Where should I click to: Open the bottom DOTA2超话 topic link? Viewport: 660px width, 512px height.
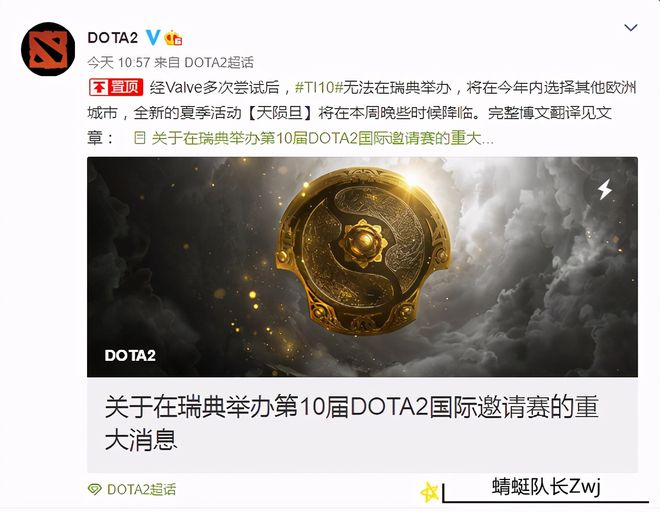pos(141,489)
